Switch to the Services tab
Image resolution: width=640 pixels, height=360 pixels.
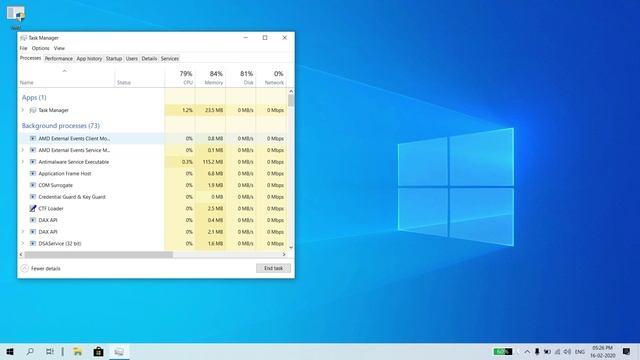(x=170, y=59)
